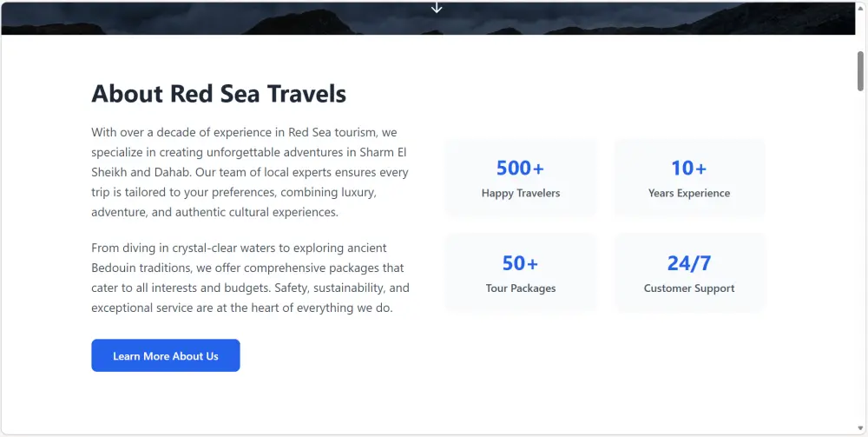The image size is (868, 437).
Task: Click the Customer Support label
Action: point(689,288)
